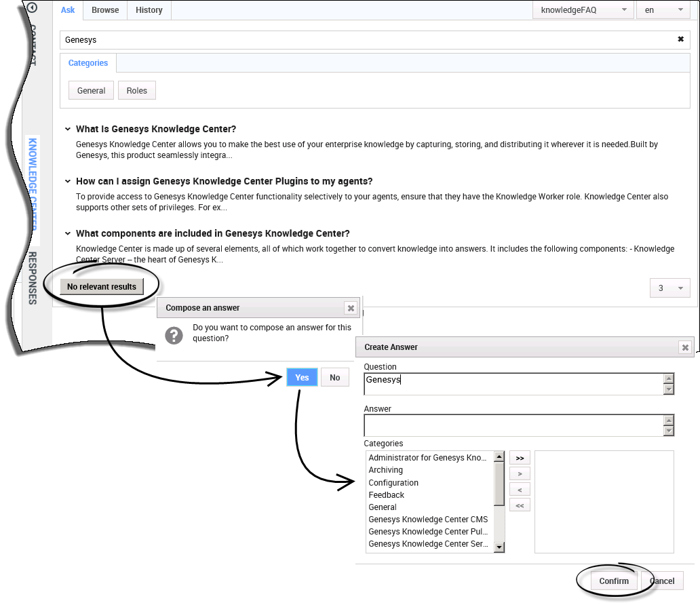Viewport: 700px width, 605px height.
Task: Choose No in the Compose dialog
Action: [x=335, y=377]
